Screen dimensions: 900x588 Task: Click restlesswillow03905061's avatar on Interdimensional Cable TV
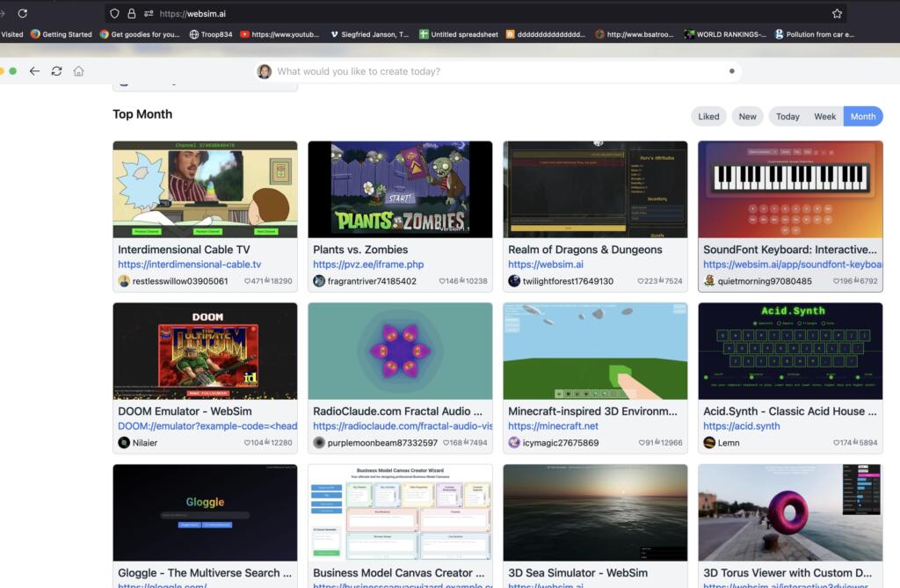pyautogui.click(x=123, y=281)
